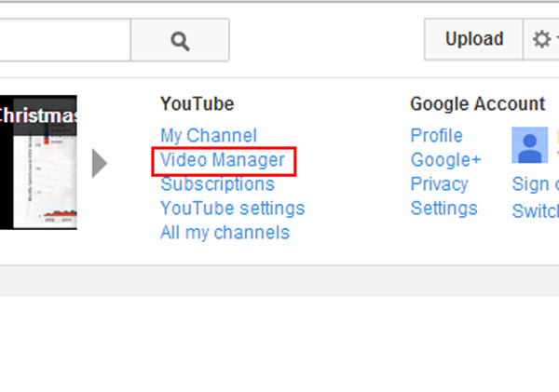Click the Switch account link
This screenshot has width=559, height=392.
[536, 211]
